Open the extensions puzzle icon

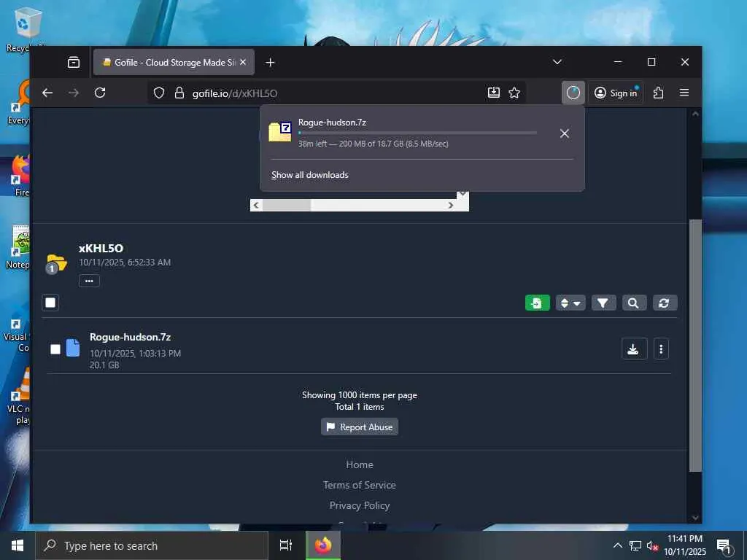coord(659,93)
